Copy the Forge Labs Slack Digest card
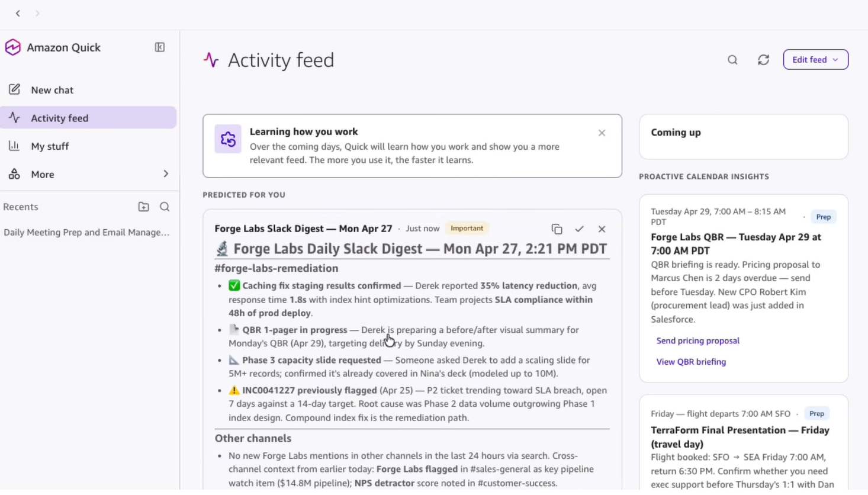This screenshot has width=868, height=495. [557, 229]
